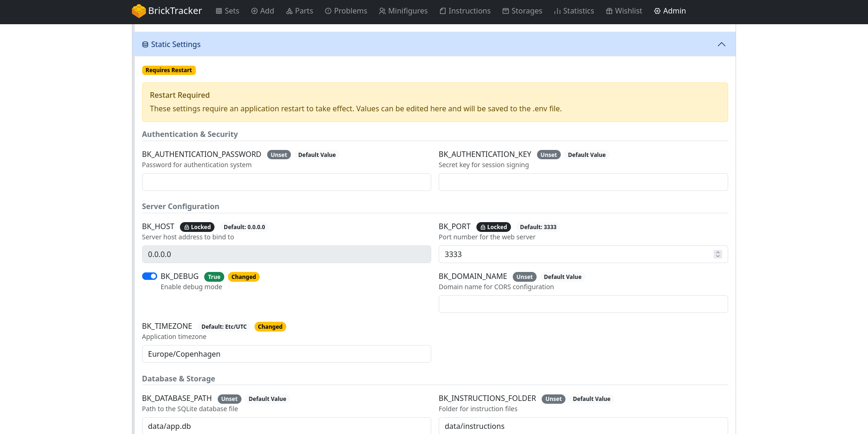Open Parts using its shapes icon
This screenshot has height=434, width=868.
(x=289, y=11)
